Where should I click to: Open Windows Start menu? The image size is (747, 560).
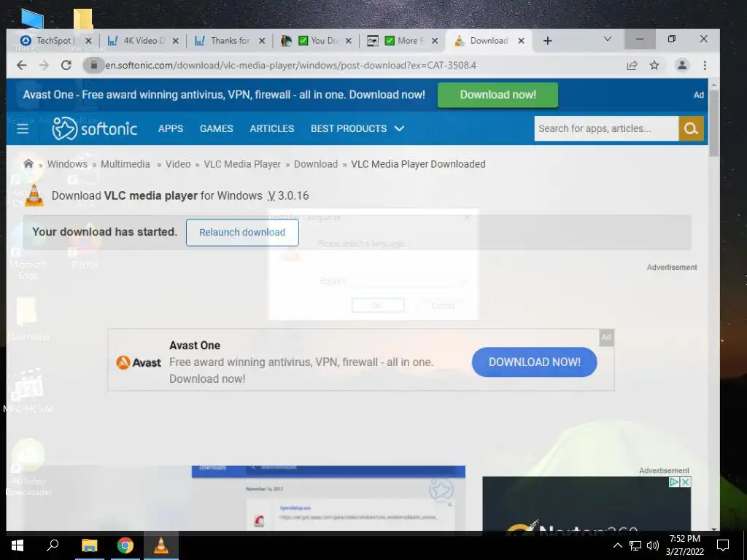click(x=18, y=545)
